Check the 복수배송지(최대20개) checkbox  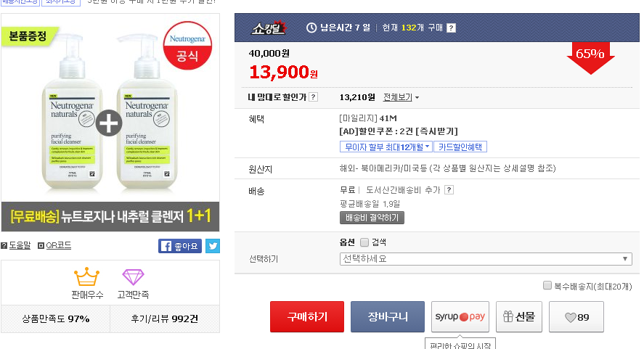[x=547, y=287]
